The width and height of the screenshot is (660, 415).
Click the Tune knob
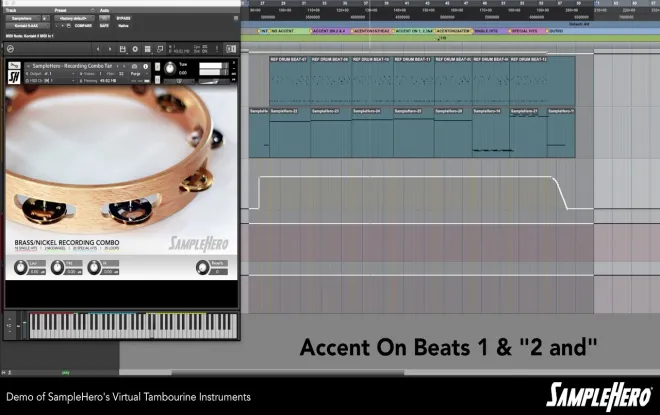pyautogui.click(x=170, y=68)
